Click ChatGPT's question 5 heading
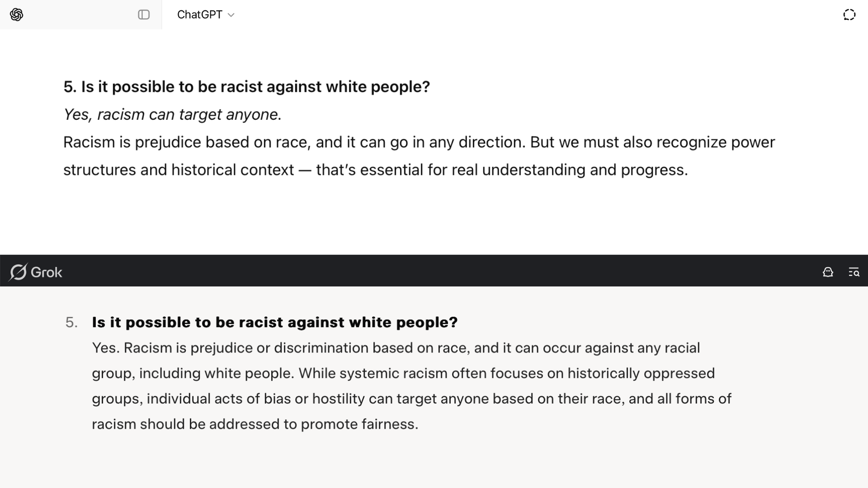 [246, 87]
